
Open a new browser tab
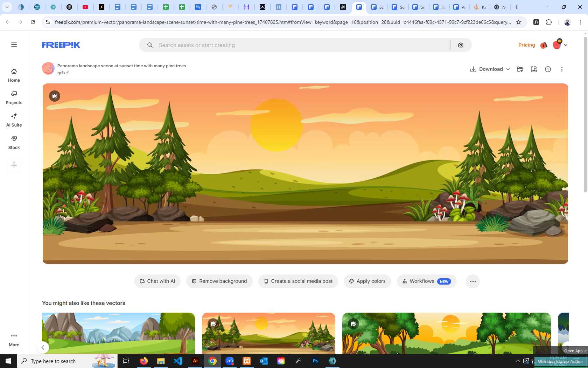click(516, 7)
